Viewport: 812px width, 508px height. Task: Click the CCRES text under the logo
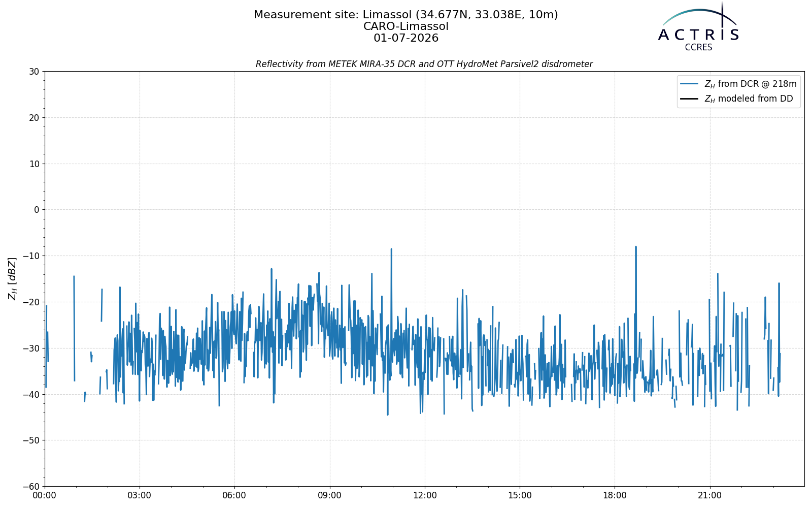coord(698,47)
